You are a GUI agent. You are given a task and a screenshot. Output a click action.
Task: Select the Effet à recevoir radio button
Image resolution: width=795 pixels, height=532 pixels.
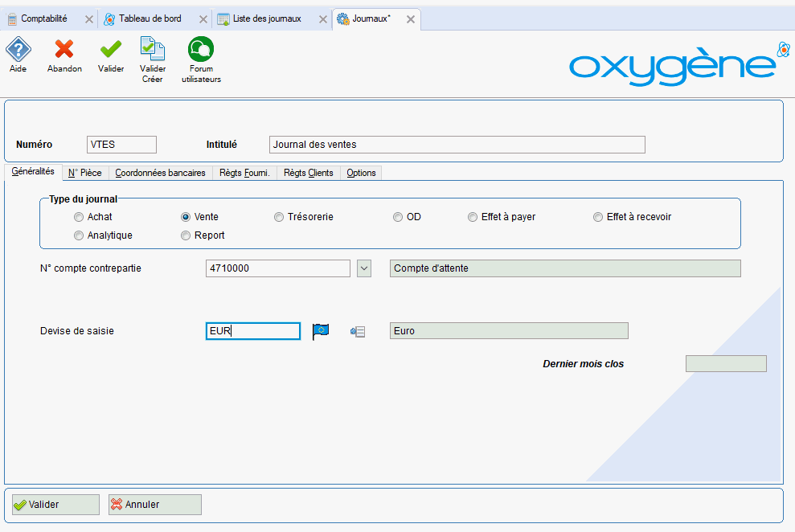[x=598, y=217]
